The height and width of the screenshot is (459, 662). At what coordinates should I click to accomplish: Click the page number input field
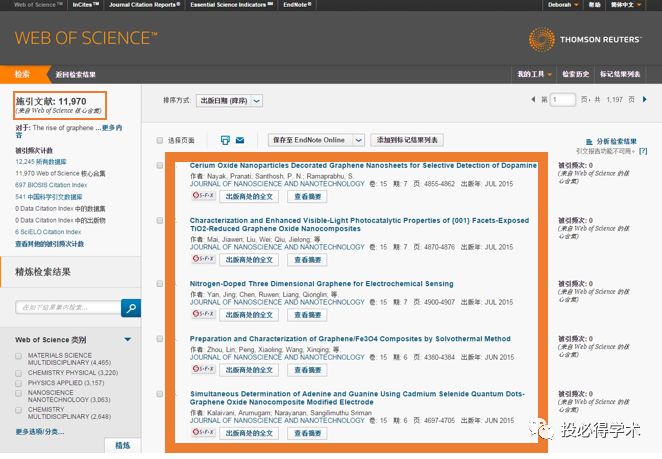(x=563, y=100)
